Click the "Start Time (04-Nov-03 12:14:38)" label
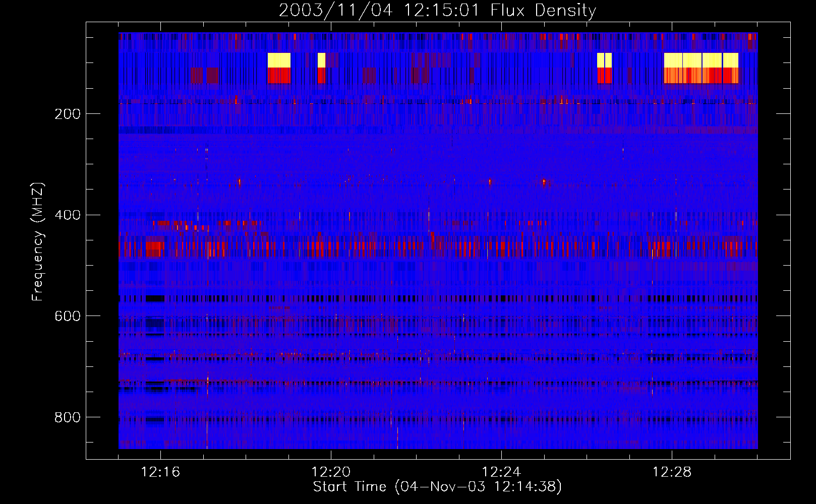The image size is (816, 504). click(x=437, y=487)
